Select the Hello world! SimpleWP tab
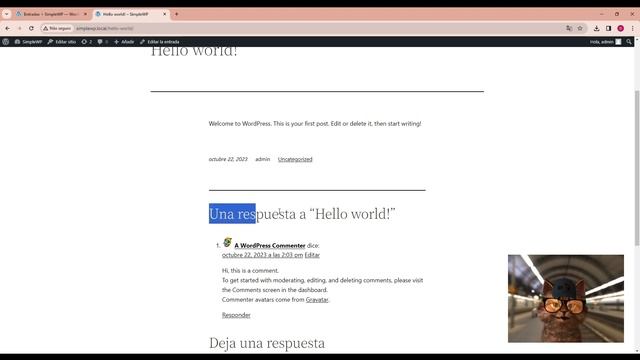 point(129,14)
